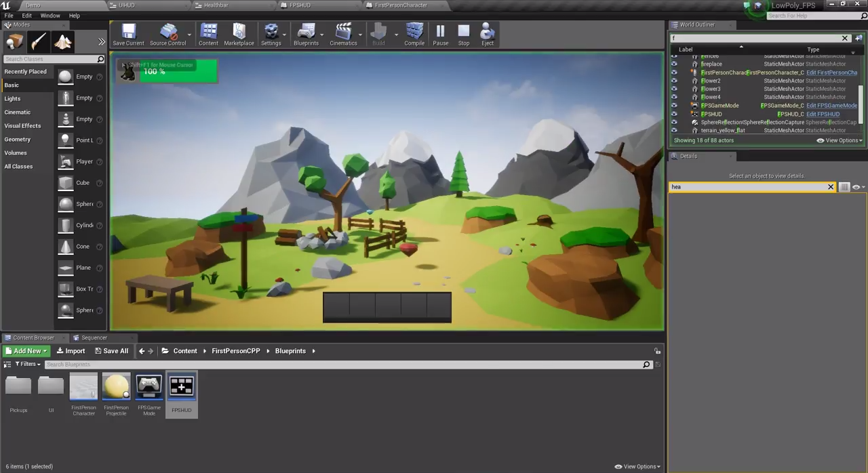Toggle FPSGameMode visibility eye icon
868x473 pixels.
[674, 105]
